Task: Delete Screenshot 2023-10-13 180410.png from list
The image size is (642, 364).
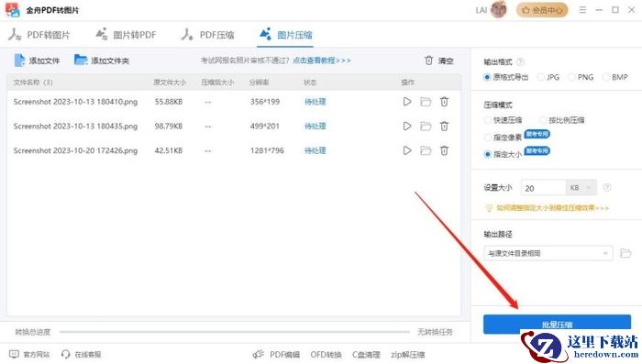Action: tap(444, 102)
